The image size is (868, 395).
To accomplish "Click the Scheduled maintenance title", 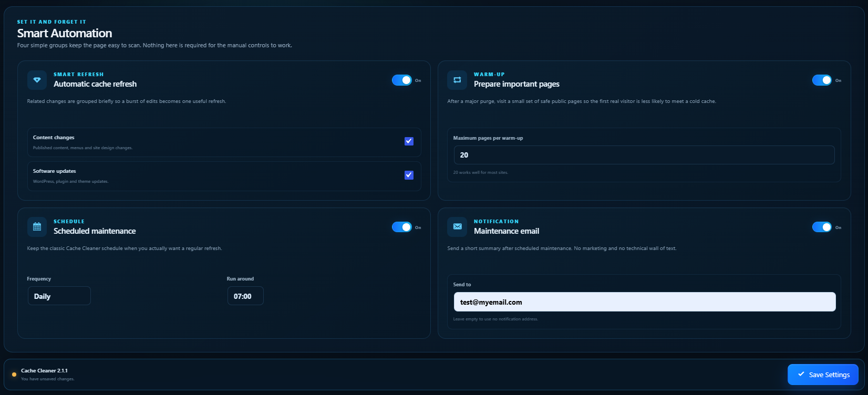I will [95, 231].
